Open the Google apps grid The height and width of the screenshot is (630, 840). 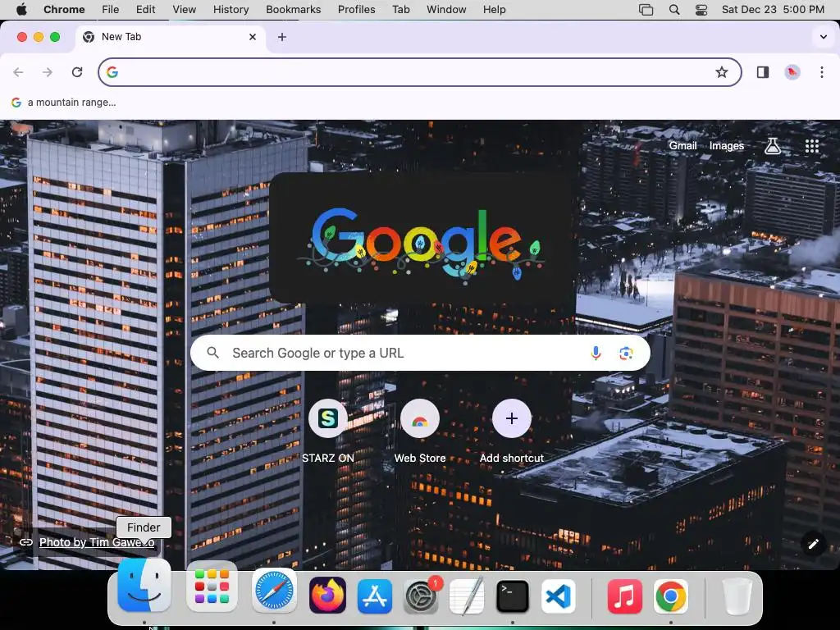811,146
